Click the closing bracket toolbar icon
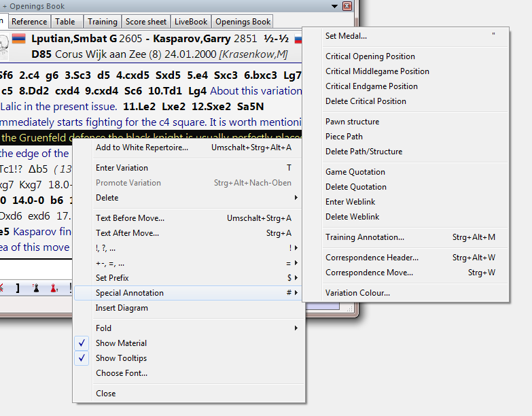This screenshot has width=532, height=416. coord(18,288)
